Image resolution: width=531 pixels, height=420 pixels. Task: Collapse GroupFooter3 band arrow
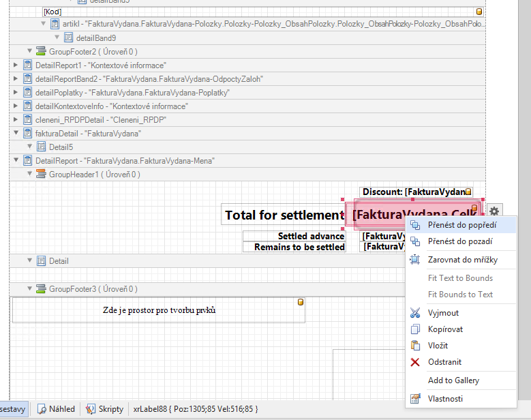29,289
